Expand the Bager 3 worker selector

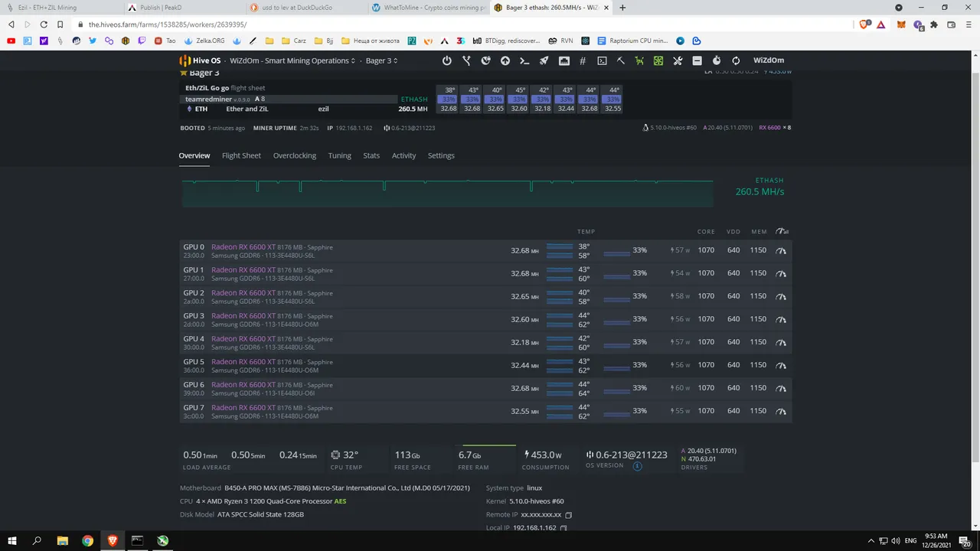(x=382, y=60)
